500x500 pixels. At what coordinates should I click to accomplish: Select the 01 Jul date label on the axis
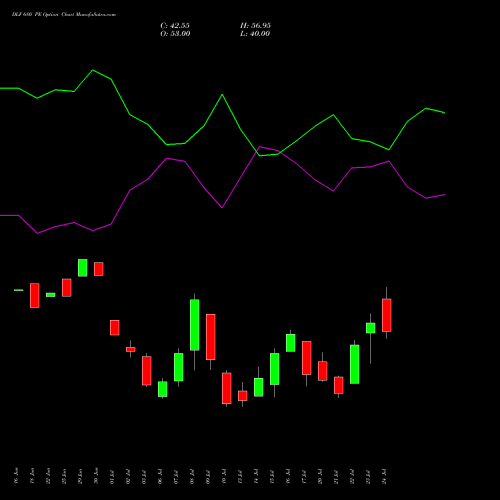[112, 477]
